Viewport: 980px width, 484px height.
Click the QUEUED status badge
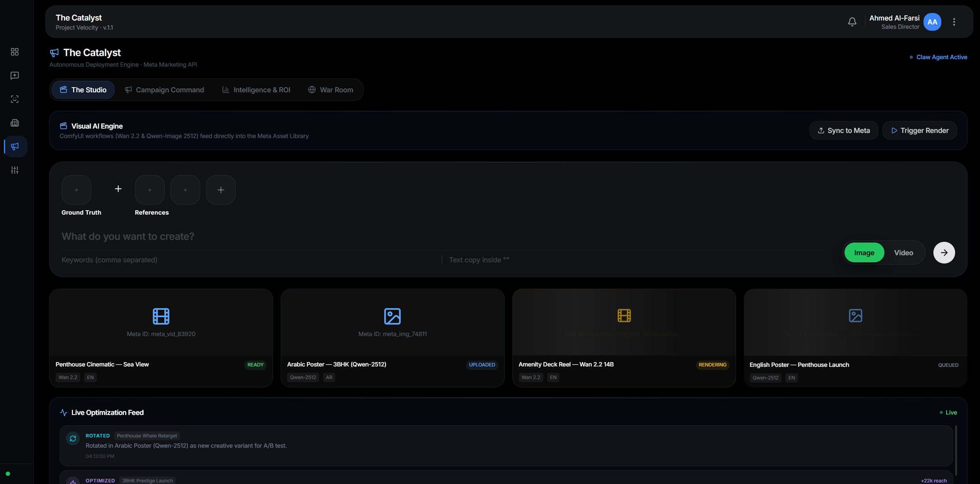pyautogui.click(x=948, y=365)
